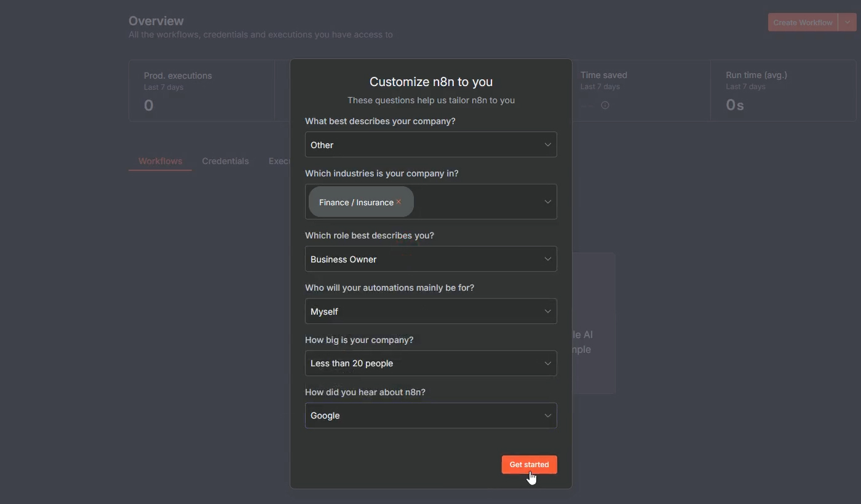The width and height of the screenshot is (861, 504).
Task: Open the Create Workflow options chevron
Action: (848, 22)
